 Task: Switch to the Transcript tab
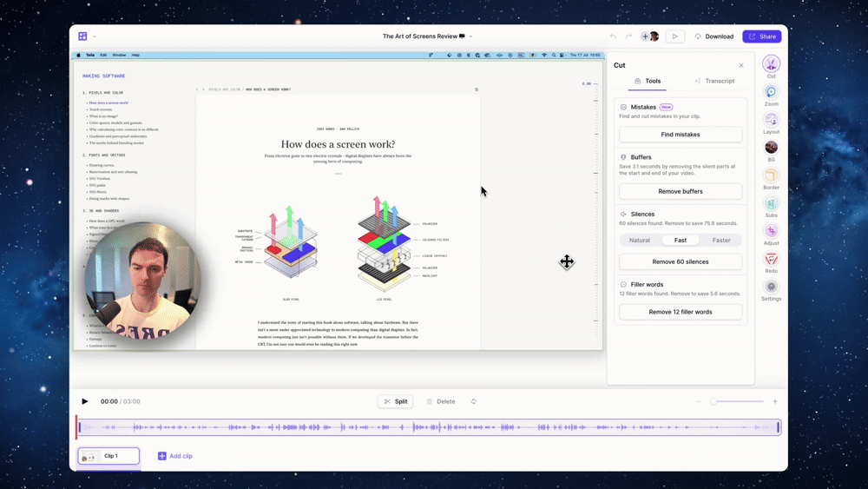714,81
